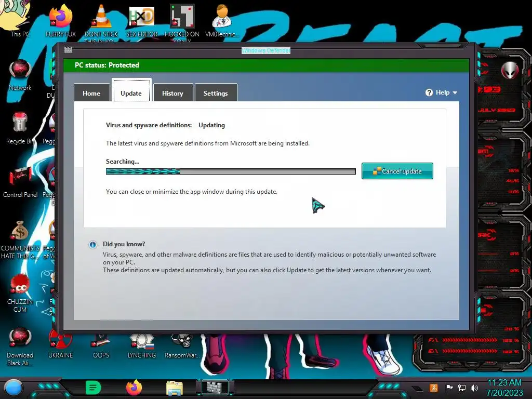
Task: Open the UKRAINE desktop shortcut
Action: 60,344
